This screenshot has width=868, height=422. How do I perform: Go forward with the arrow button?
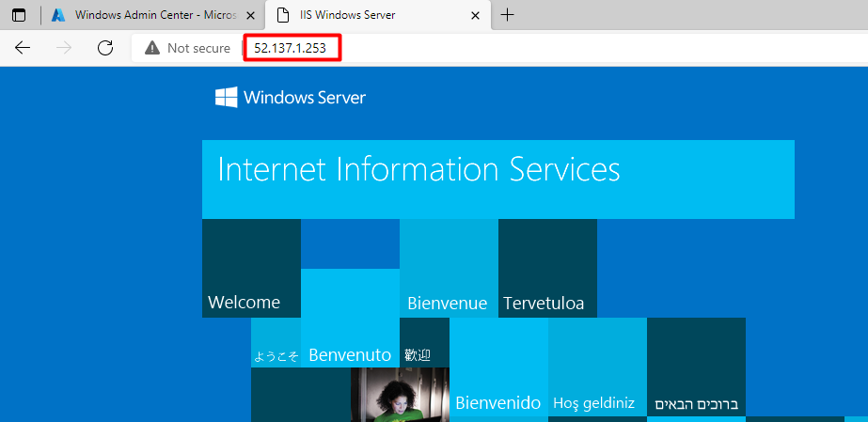coord(64,48)
